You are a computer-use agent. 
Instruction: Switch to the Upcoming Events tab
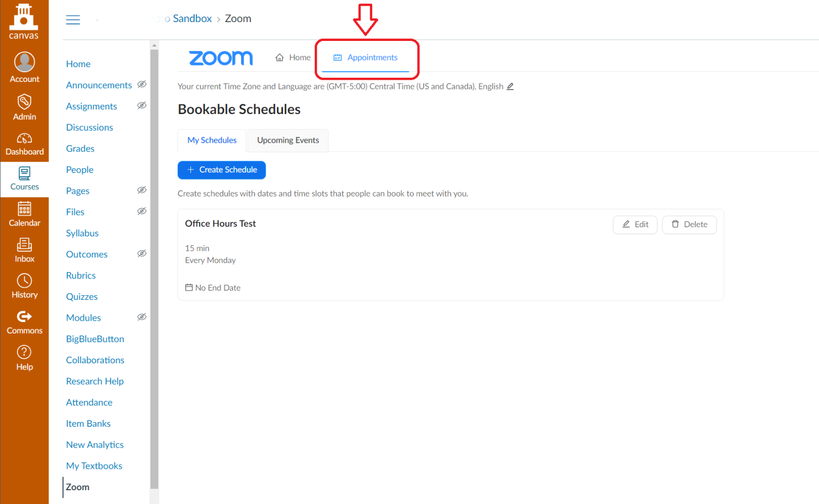[288, 140]
